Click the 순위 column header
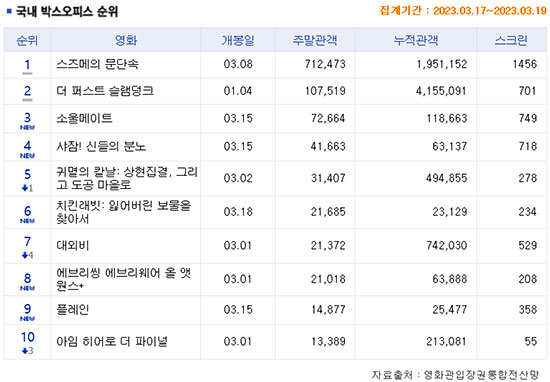 tap(27, 40)
